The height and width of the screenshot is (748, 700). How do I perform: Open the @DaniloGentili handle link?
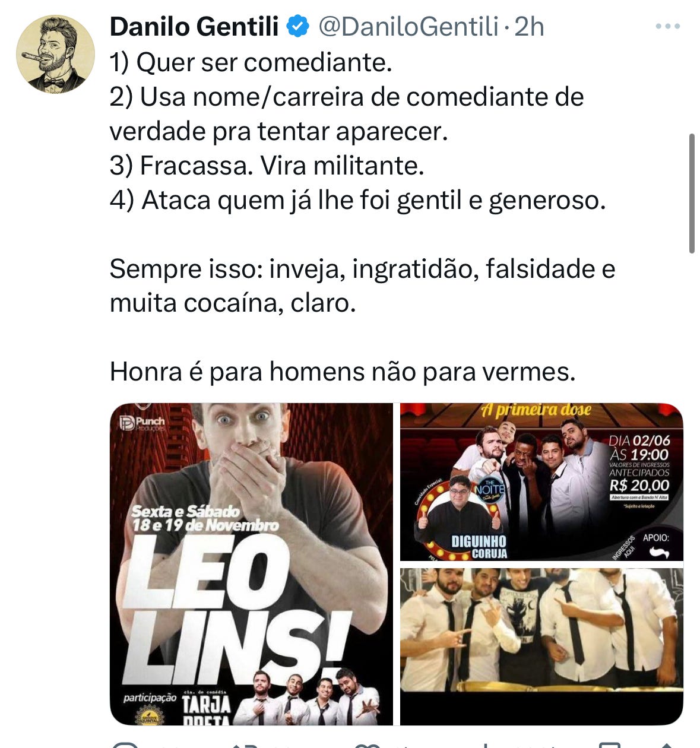click(x=408, y=27)
